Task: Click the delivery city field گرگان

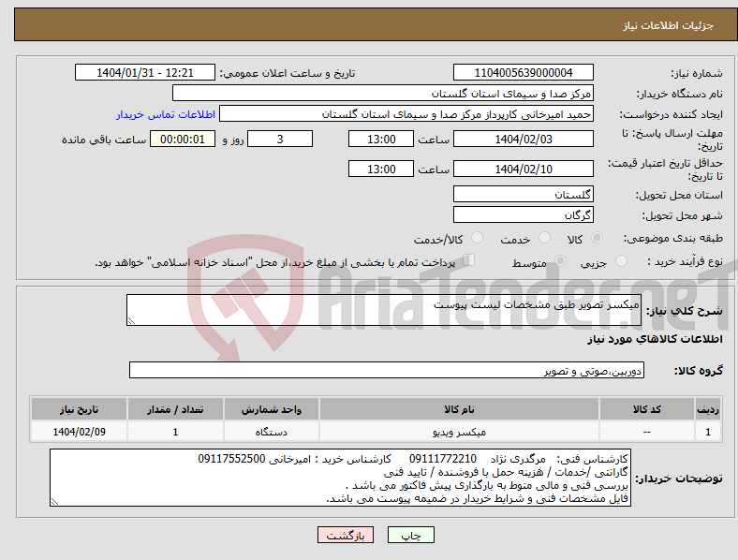Action: (x=523, y=214)
